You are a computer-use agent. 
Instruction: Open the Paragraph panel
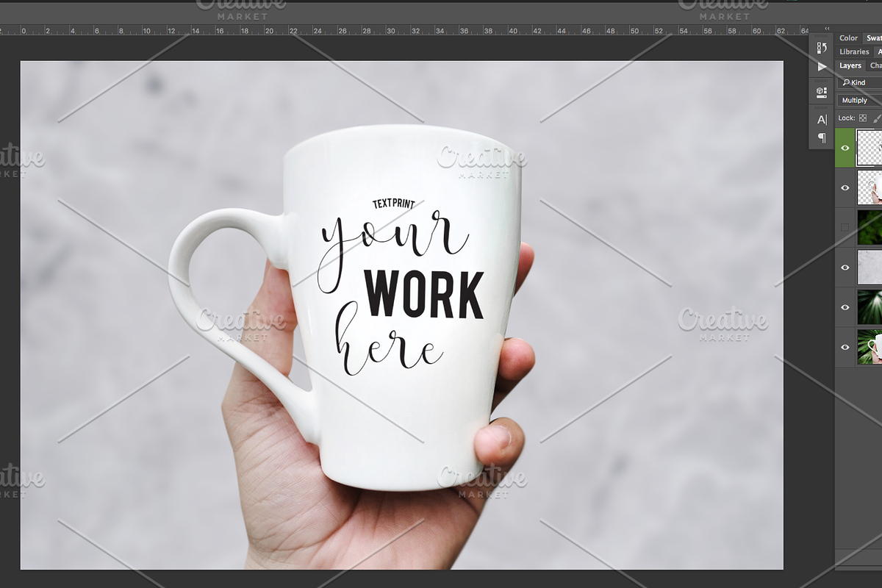pyautogui.click(x=821, y=137)
